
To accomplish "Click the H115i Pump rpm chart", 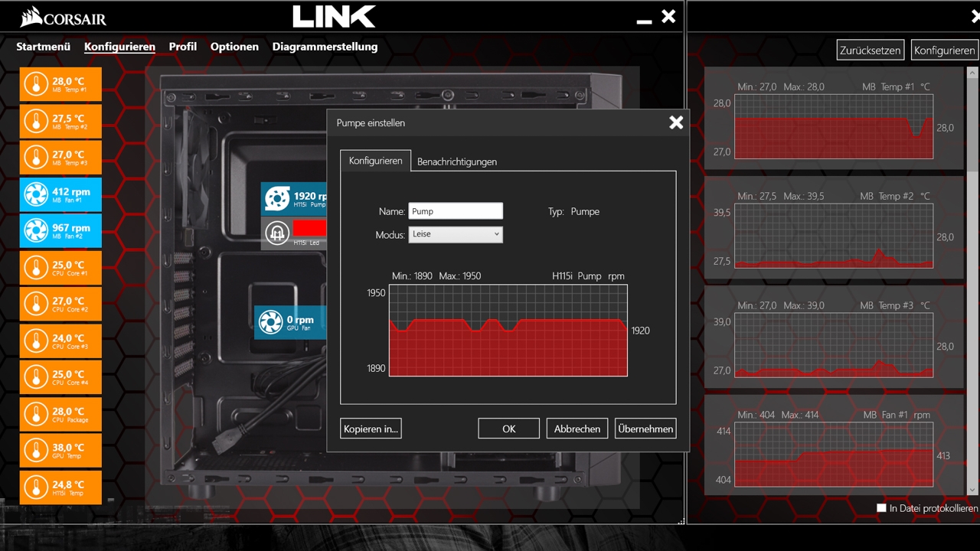I will click(x=508, y=331).
